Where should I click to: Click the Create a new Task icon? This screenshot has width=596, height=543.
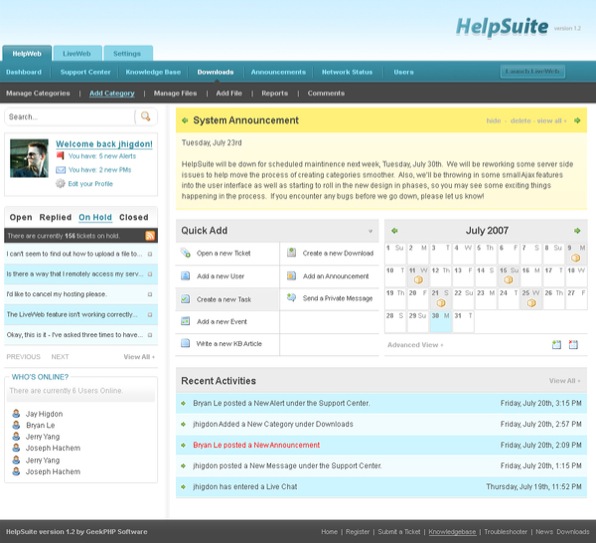185,299
